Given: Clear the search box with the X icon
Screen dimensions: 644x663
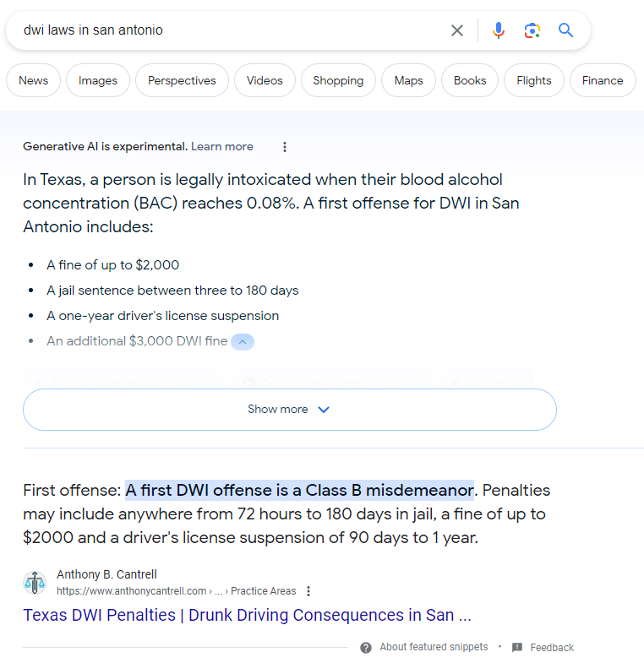Looking at the screenshot, I should click(x=456, y=30).
